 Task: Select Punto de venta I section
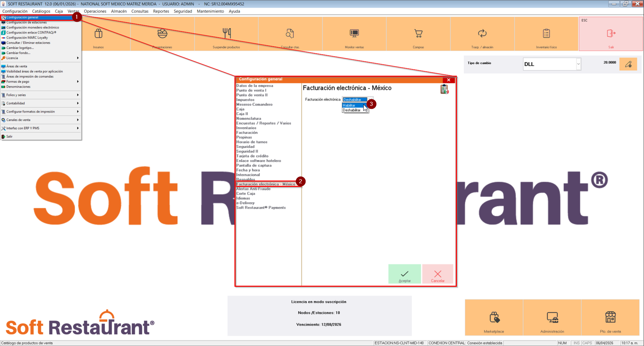point(251,90)
